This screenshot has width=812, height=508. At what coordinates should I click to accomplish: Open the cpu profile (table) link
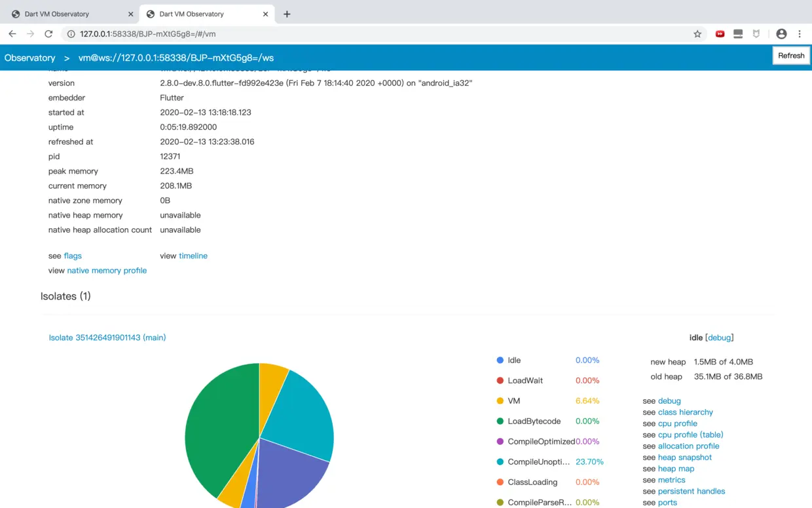691,435
